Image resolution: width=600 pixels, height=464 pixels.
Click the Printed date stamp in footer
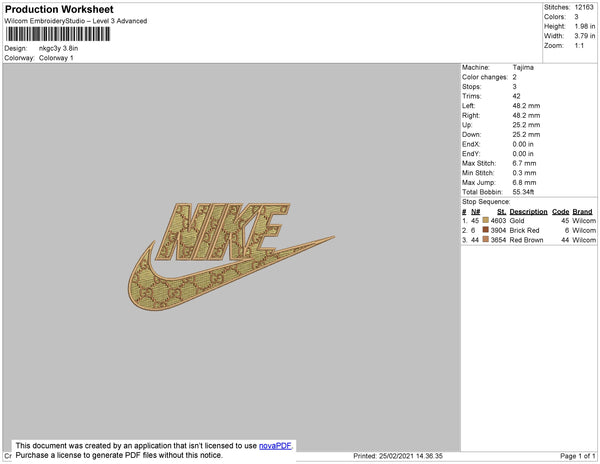[x=398, y=456]
